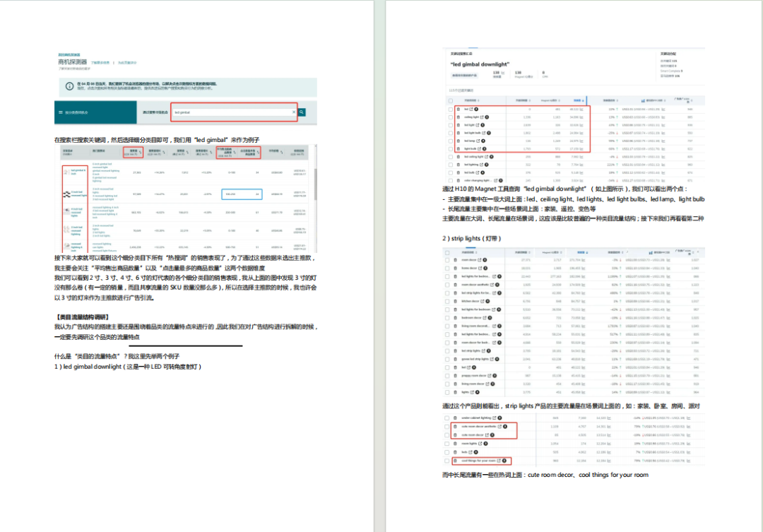Click the trash icon on the 'bedroom decor' row
The height and width of the screenshot is (532, 763).
pyautogui.click(x=456, y=318)
